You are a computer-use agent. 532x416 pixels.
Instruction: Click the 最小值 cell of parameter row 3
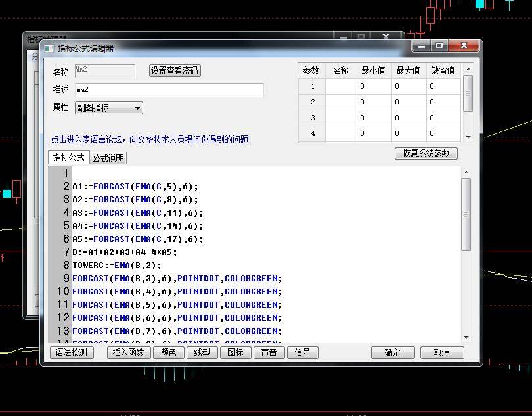pos(374,118)
